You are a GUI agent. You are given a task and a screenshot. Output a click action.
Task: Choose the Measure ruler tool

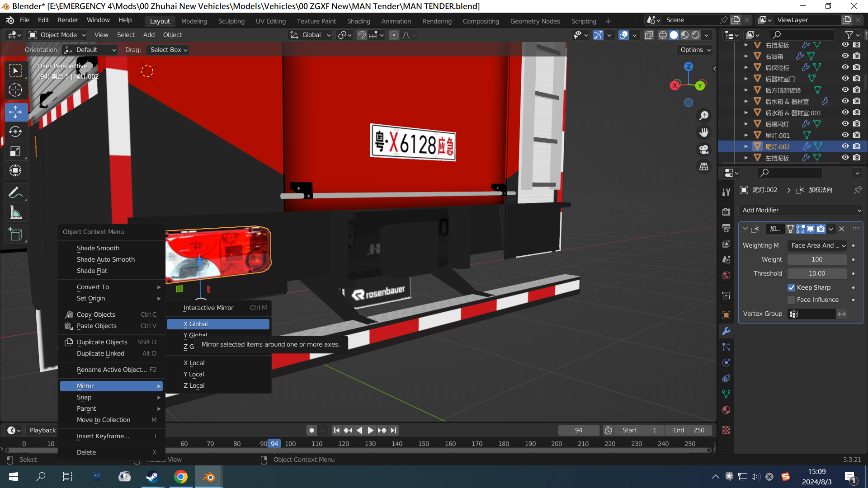[x=15, y=213]
